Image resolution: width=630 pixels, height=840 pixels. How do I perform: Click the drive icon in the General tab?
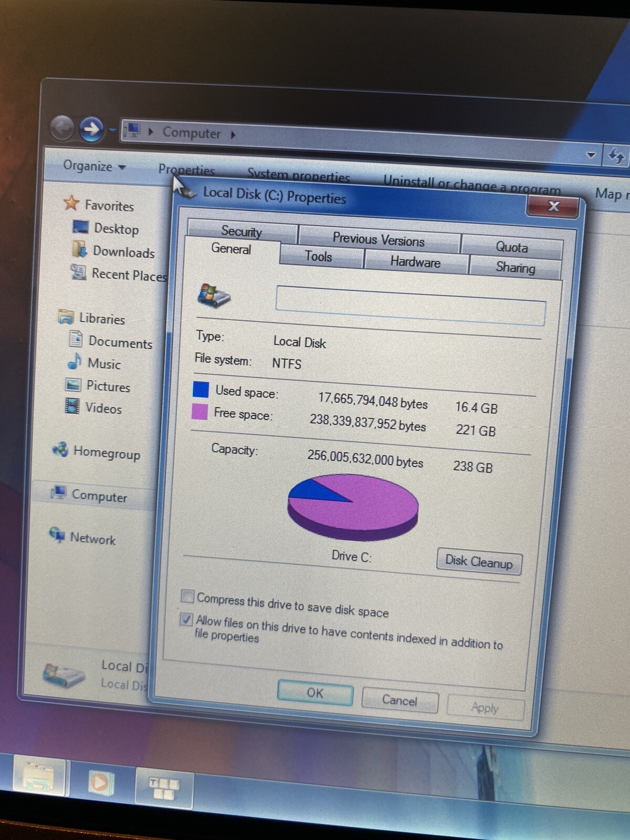click(214, 295)
